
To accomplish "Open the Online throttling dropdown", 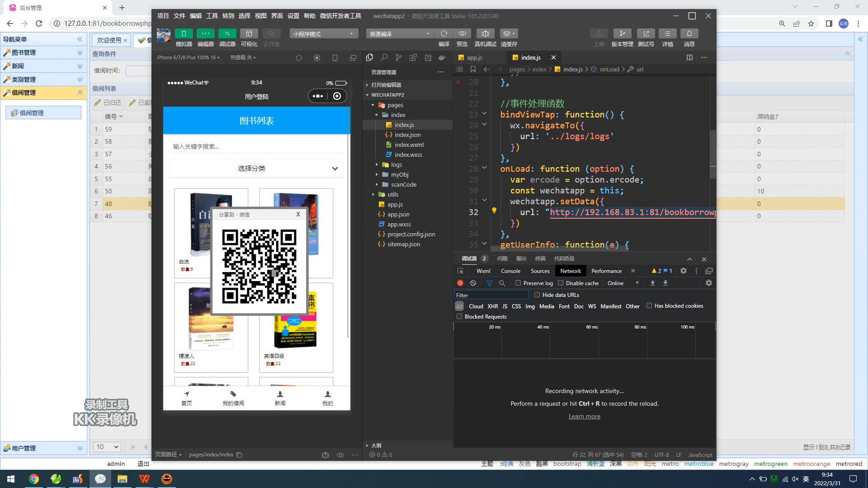I will pos(623,283).
